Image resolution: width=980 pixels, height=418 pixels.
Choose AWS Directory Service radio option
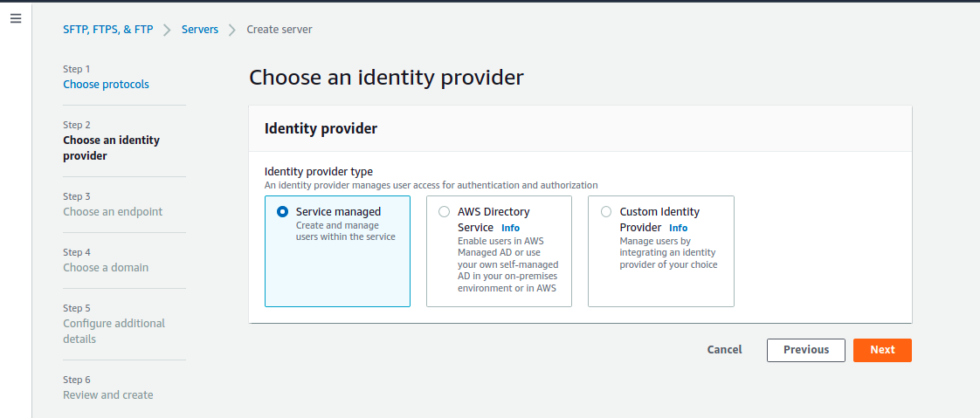point(445,212)
